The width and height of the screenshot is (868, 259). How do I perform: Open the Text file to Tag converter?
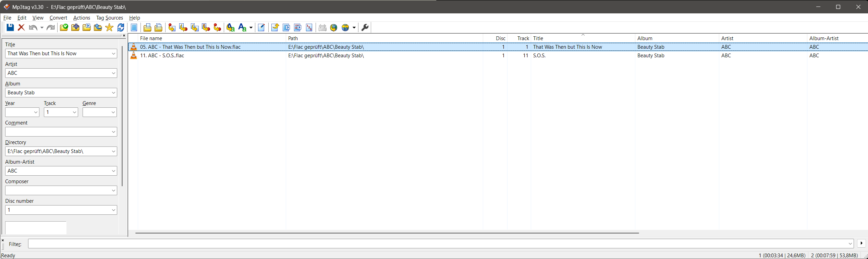click(206, 27)
